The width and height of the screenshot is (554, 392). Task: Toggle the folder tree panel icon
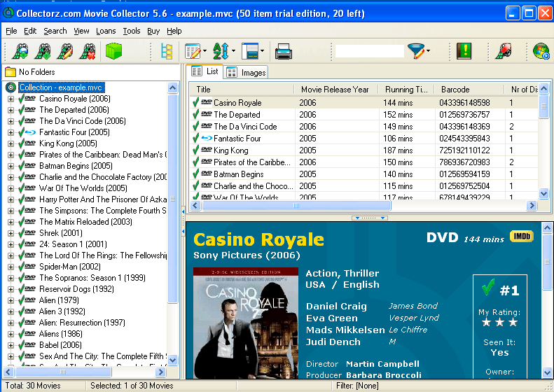point(167,51)
